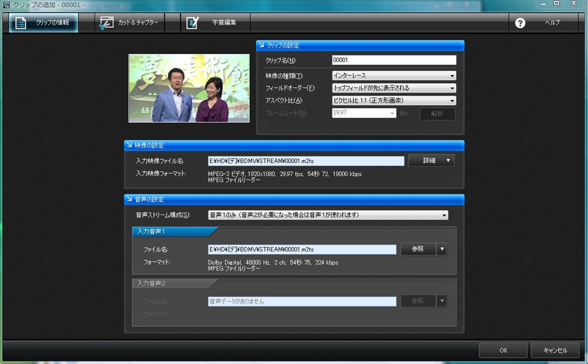Screen dimensions: 588x364
Task: Click the 入力映像ファイル名 path field
Action: 306,161
